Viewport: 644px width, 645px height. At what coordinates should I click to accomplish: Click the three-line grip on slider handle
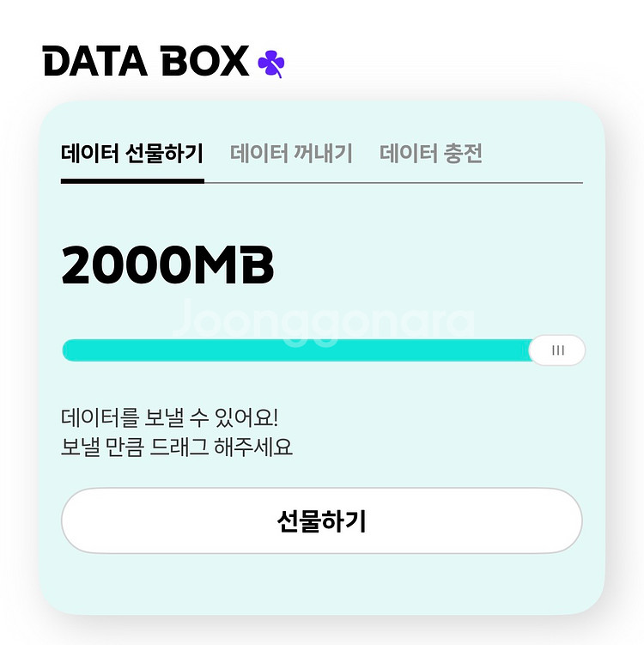pos(558,350)
